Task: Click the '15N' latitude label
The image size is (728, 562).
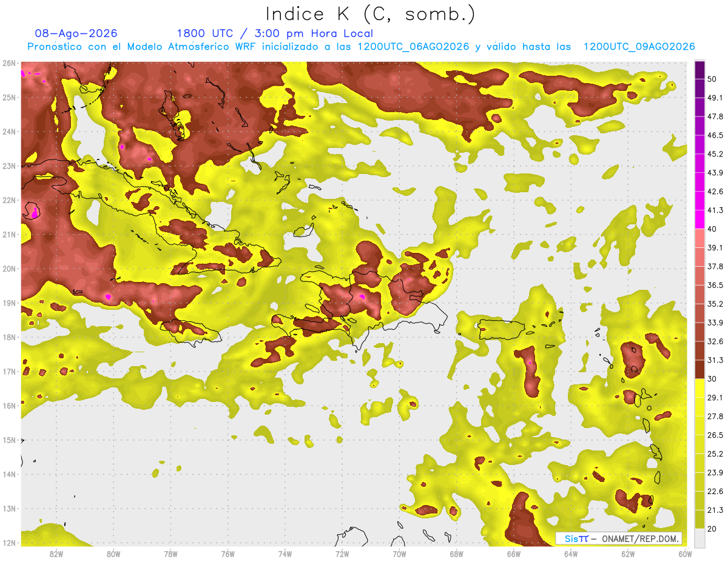Action: [x=8, y=440]
